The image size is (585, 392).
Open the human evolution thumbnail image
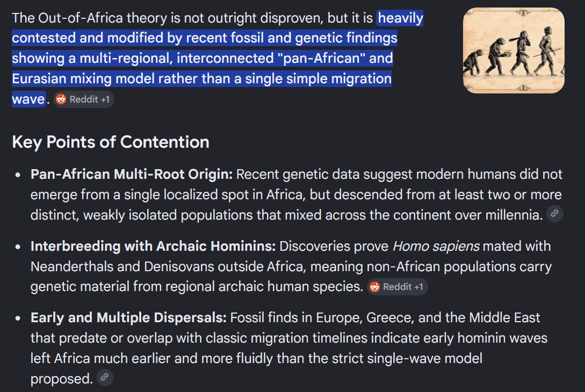[514, 50]
